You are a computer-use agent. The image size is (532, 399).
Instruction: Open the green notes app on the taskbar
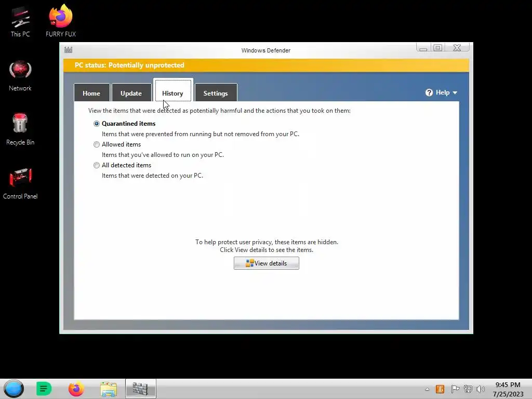pos(44,389)
